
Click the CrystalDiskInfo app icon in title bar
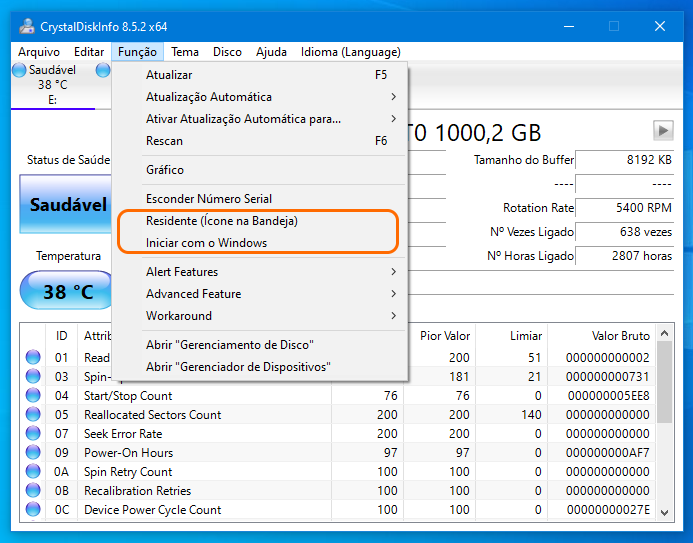point(27,27)
